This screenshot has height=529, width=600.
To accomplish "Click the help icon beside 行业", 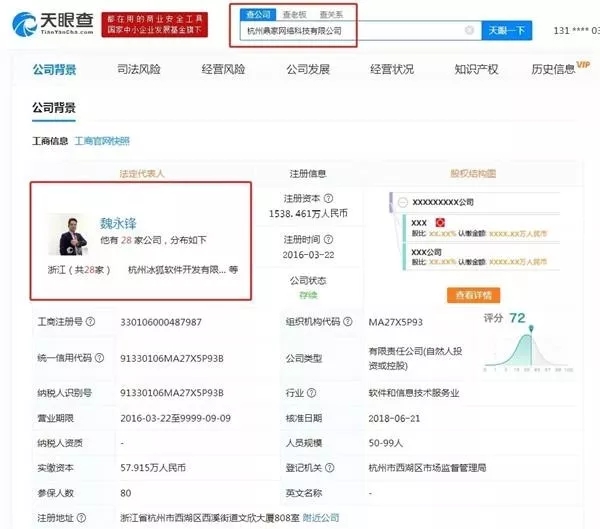I will point(311,393).
